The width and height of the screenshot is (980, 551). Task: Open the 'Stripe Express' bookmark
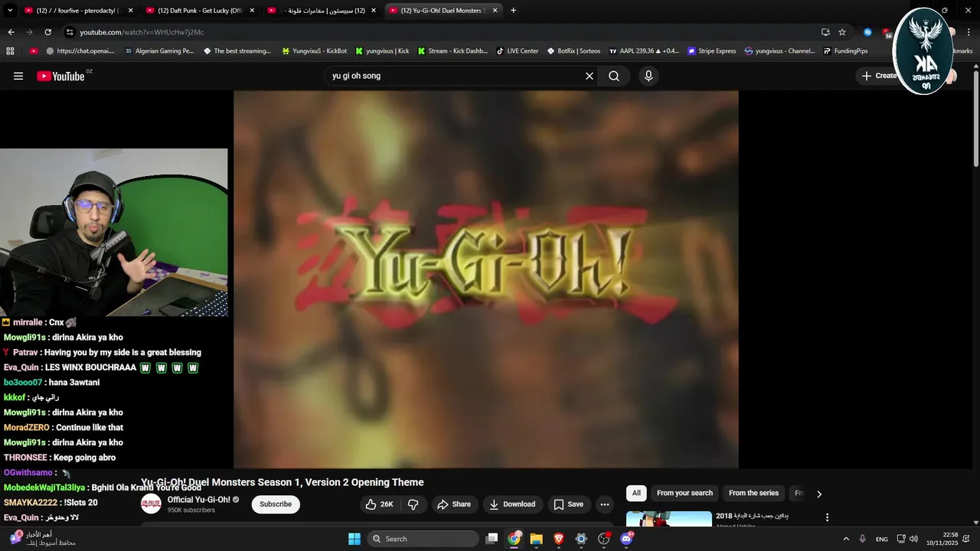coord(711,51)
